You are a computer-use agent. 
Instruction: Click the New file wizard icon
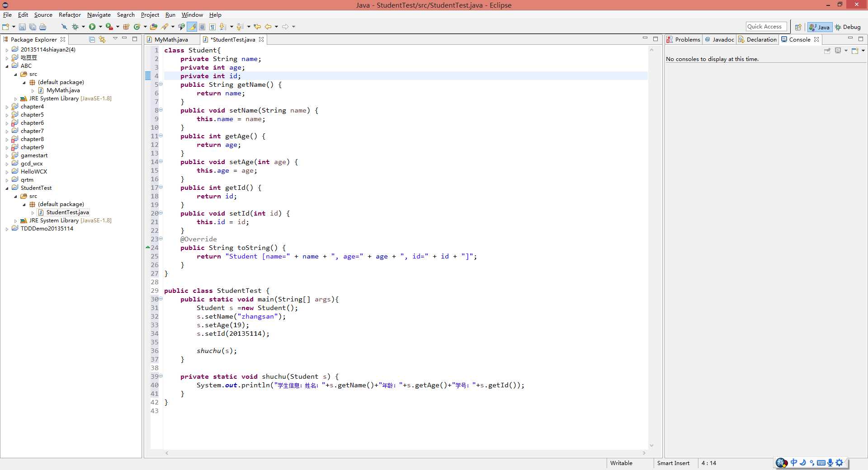tap(6, 27)
